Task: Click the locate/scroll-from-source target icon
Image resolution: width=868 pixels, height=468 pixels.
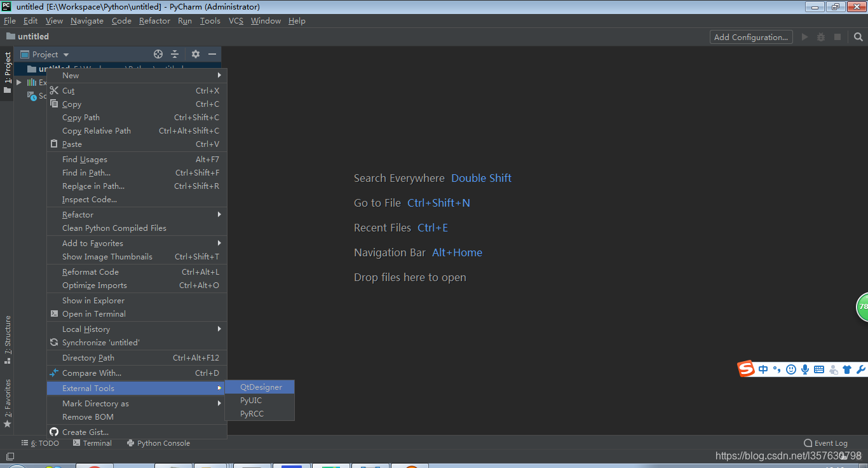Action: [158, 54]
